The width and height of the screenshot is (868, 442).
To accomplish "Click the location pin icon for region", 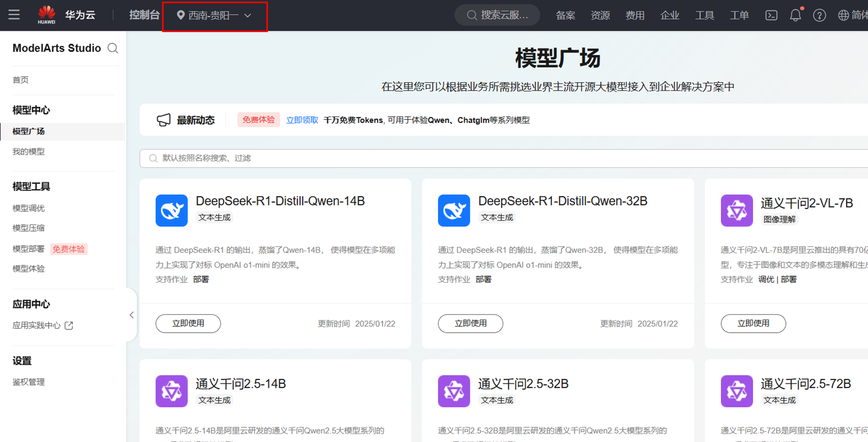I will pyautogui.click(x=180, y=15).
